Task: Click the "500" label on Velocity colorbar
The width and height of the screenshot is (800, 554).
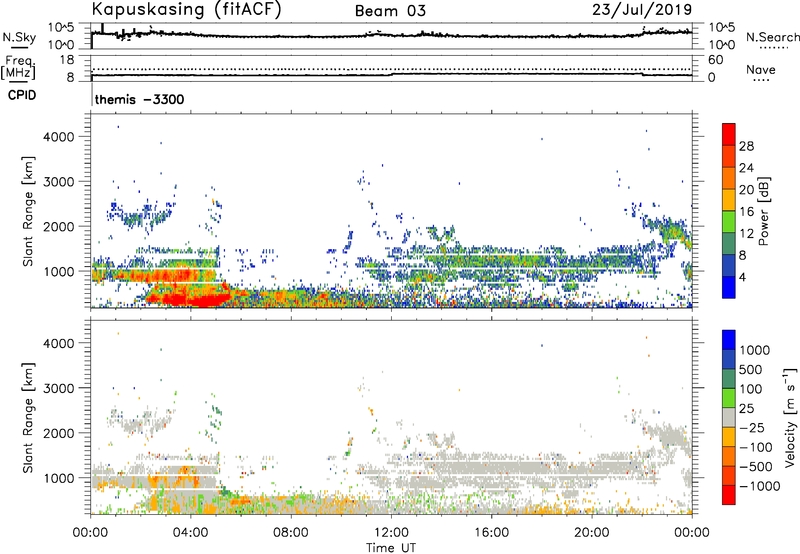Action: (x=751, y=369)
